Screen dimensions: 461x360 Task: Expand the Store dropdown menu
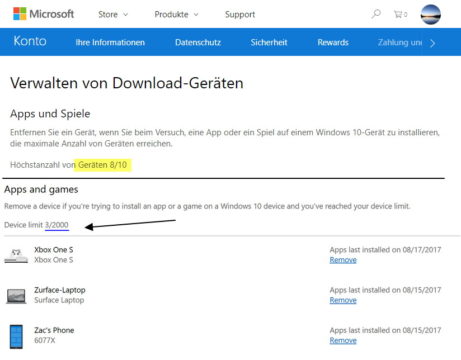[x=113, y=14]
